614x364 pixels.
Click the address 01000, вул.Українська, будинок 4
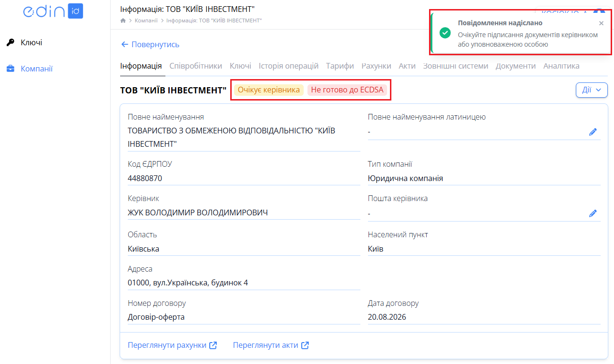(188, 283)
